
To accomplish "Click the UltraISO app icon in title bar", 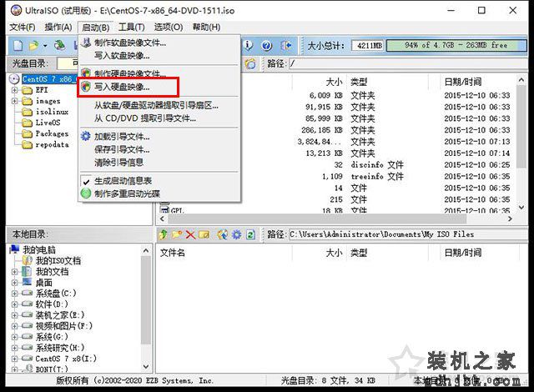I will coord(16,10).
